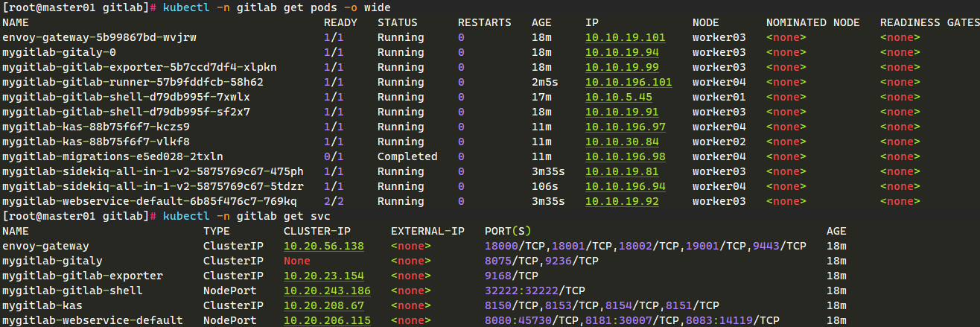This screenshot has height=327, width=980.
Task: Click cluster IP 10.20.56.138
Action: 324,246
